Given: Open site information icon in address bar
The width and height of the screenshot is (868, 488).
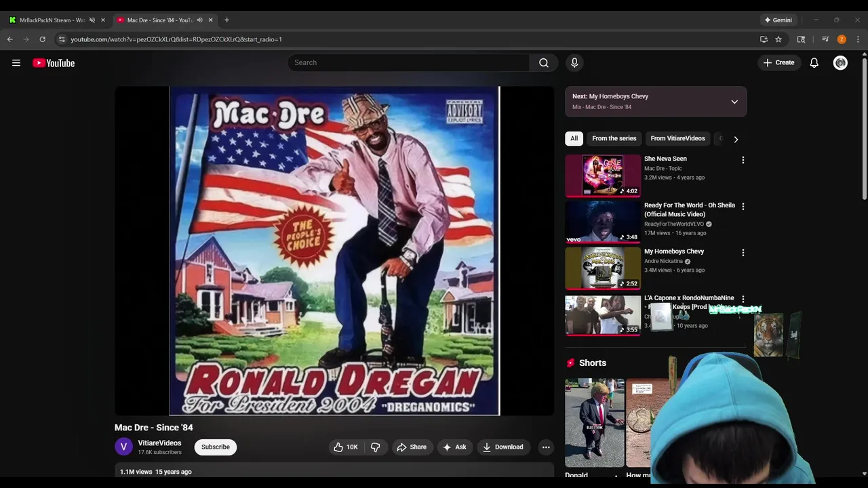Looking at the screenshot, I should tap(62, 39).
